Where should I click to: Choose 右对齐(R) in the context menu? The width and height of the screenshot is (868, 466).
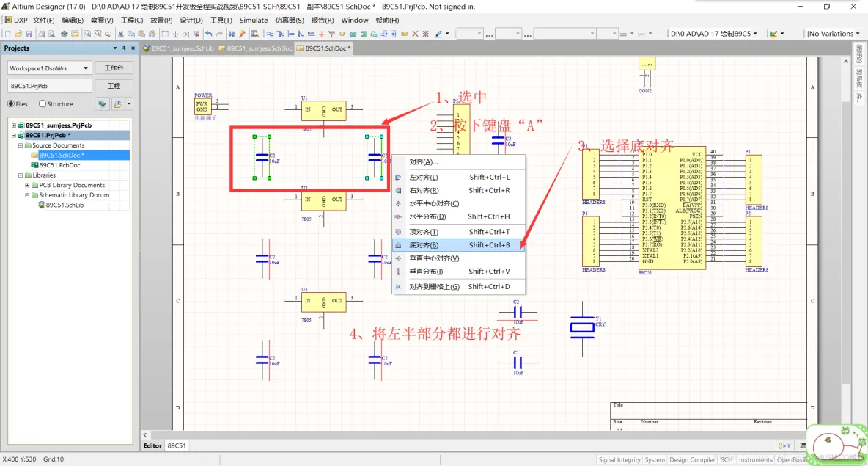point(458,190)
